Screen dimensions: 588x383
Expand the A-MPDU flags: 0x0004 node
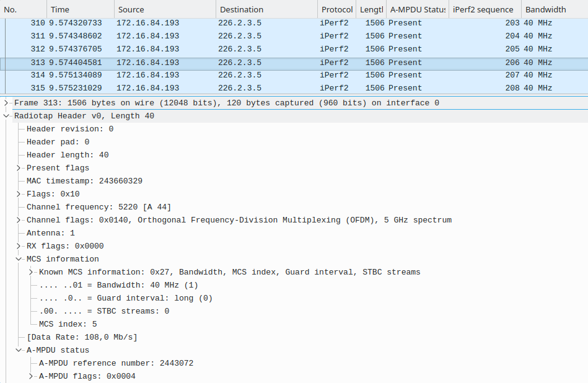31,376
